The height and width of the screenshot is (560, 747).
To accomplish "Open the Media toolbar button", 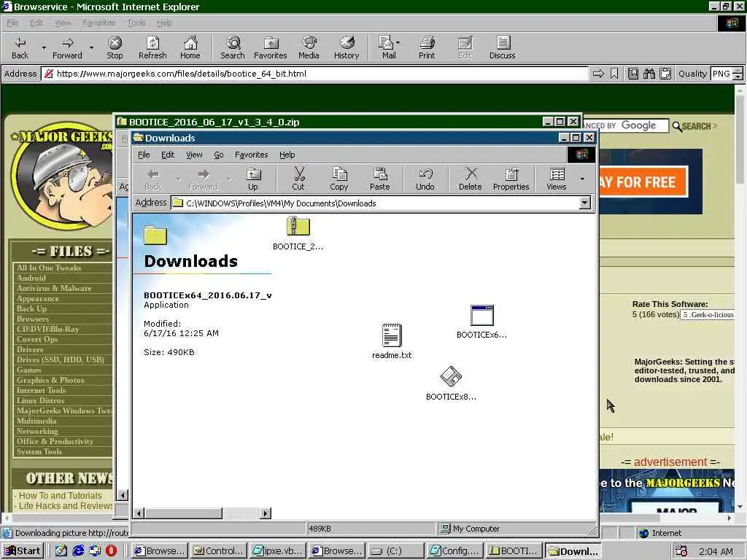I will (309, 48).
